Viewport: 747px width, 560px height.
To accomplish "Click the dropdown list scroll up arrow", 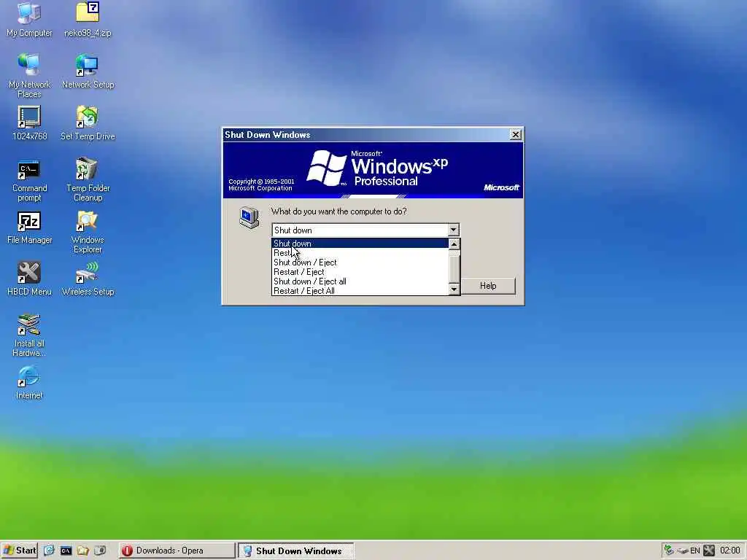I will pos(454,244).
